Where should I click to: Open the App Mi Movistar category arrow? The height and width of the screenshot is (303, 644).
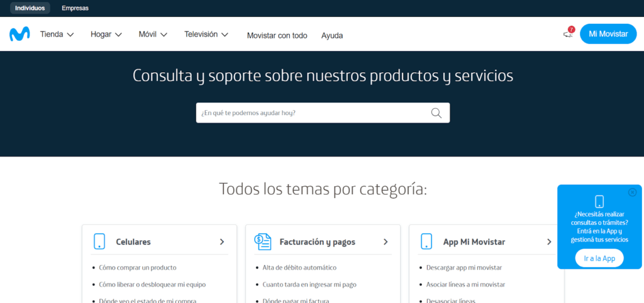549,242
